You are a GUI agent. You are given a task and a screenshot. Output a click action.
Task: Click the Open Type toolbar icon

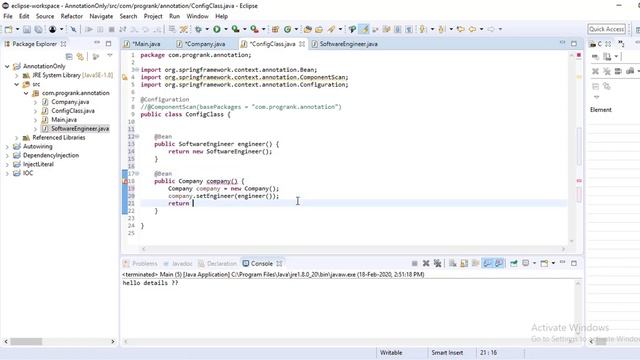(x=307, y=29)
